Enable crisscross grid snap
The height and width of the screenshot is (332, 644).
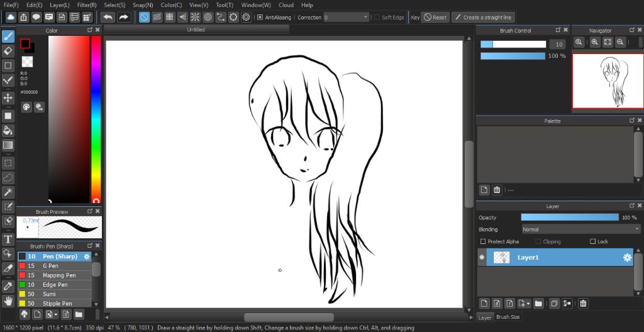click(170, 17)
